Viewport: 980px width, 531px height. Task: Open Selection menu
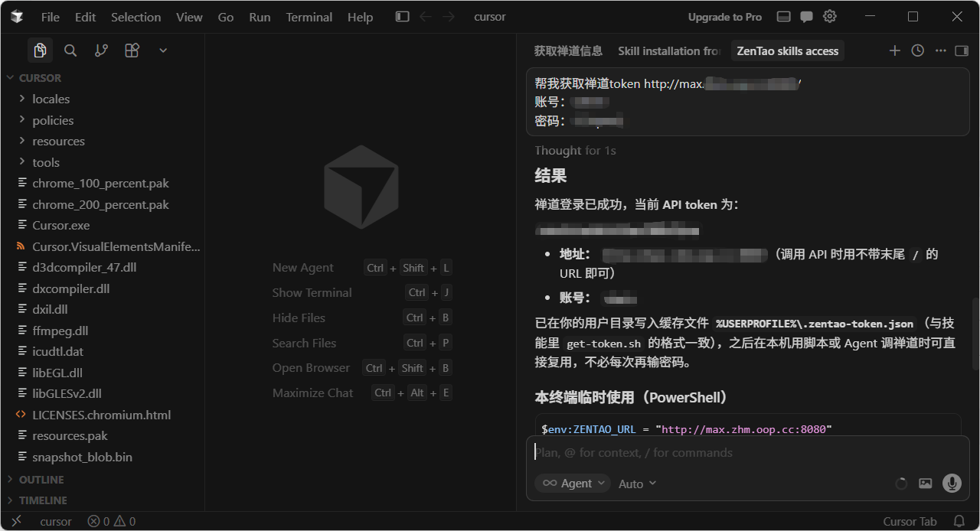pyautogui.click(x=136, y=17)
